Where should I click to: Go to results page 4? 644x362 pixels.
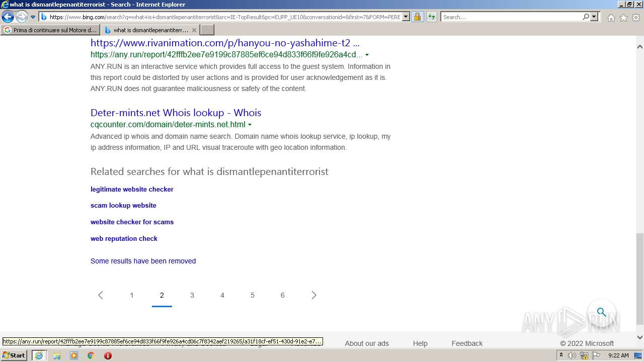222,295
